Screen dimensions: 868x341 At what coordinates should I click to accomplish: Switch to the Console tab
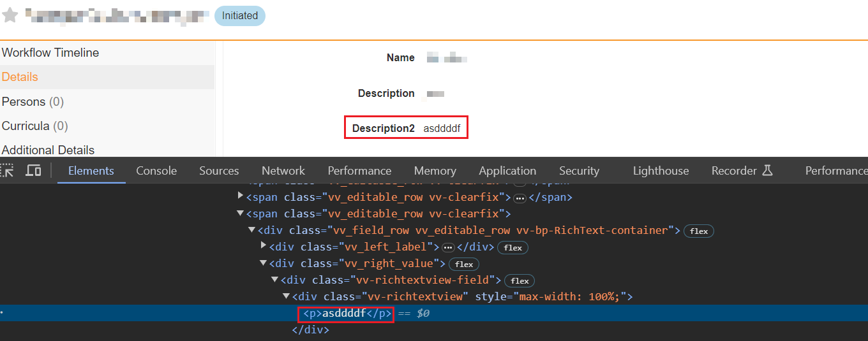[x=156, y=171]
